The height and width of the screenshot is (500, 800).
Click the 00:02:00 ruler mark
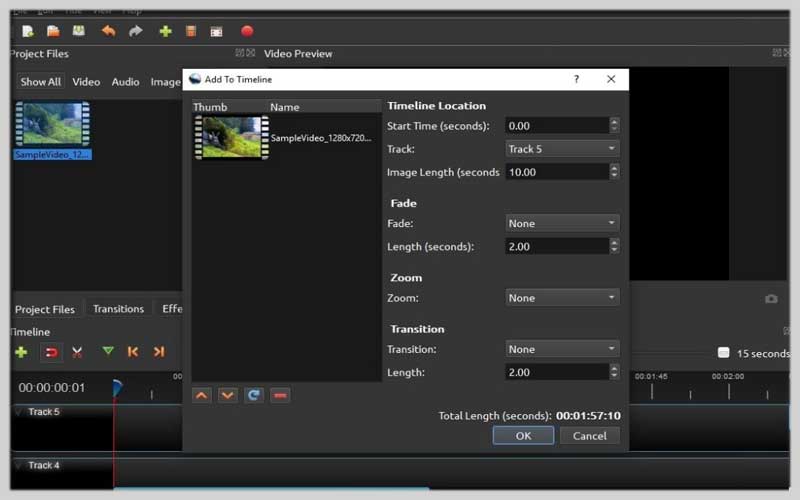click(x=728, y=377)
